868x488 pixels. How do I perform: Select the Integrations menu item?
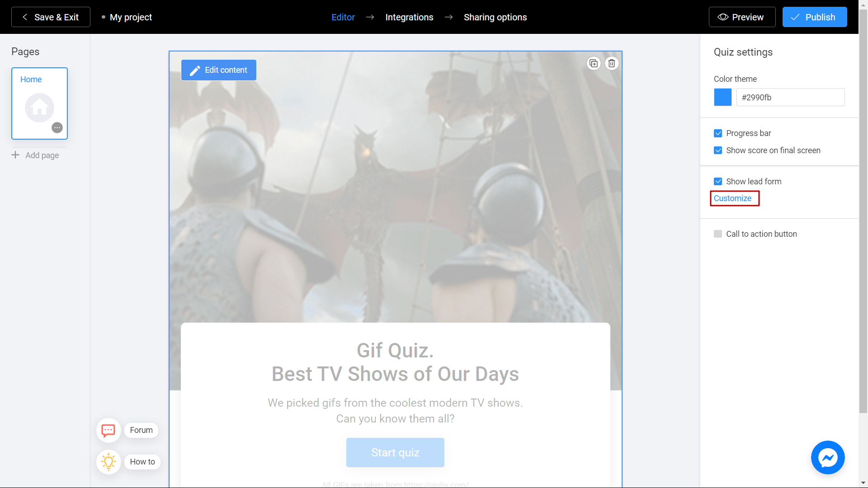pos(409,17)
